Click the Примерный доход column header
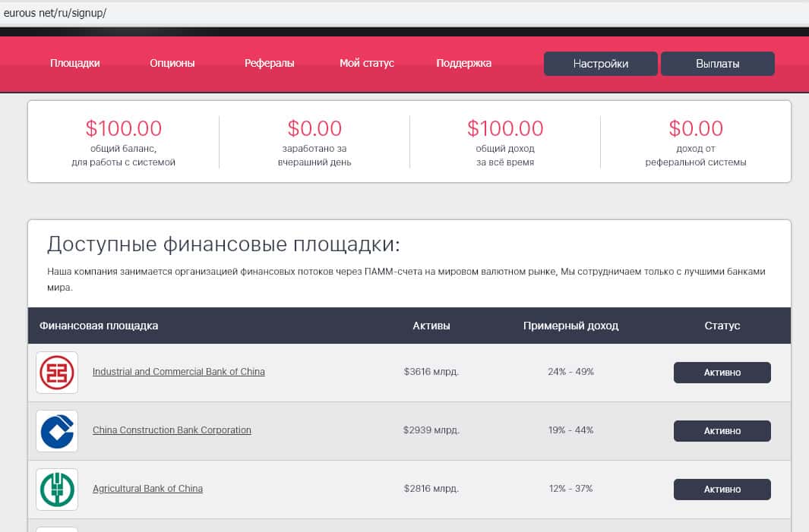Viewport: 809px width, 532px height. point(570,326)
